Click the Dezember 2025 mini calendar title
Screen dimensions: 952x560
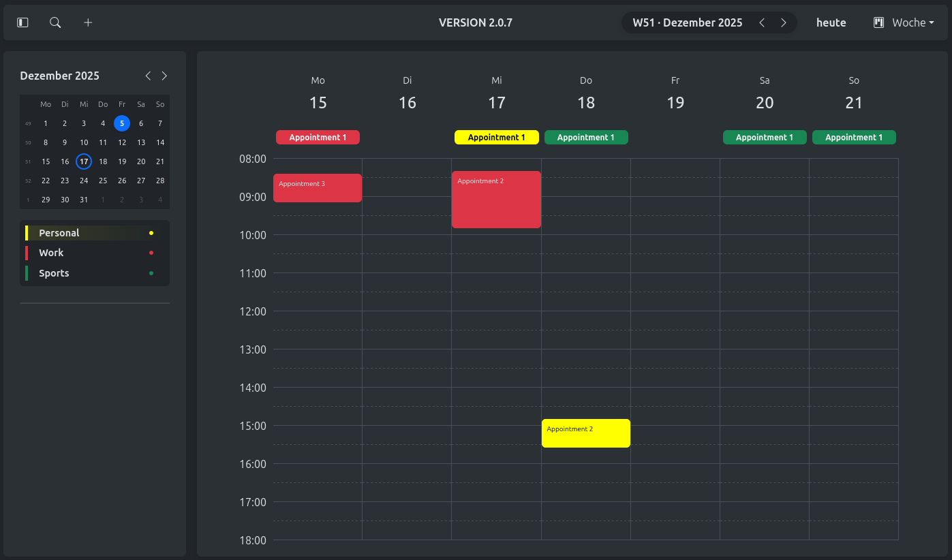coord(60,76)
